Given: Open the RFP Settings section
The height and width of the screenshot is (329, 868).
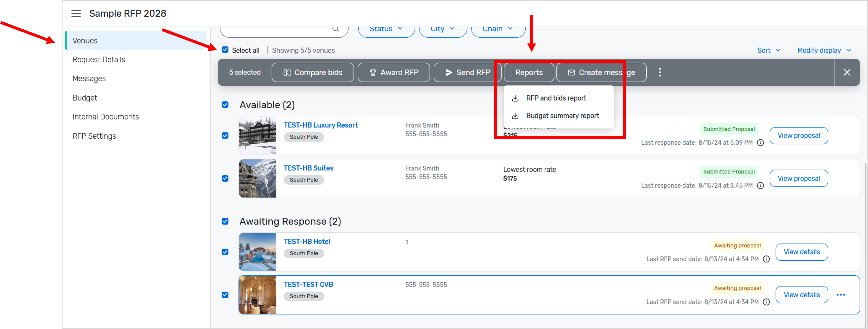Looking at the screenshot, I should click(x=94, y=136).
